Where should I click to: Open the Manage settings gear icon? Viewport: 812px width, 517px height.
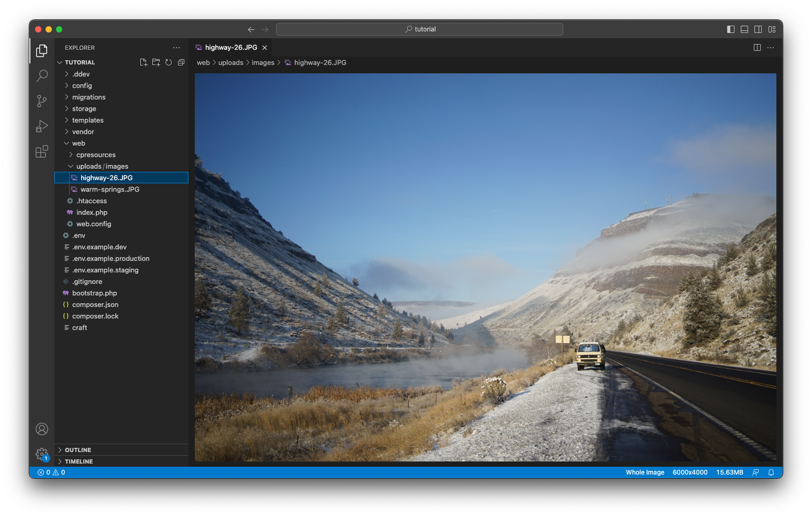tap(42, 454)
